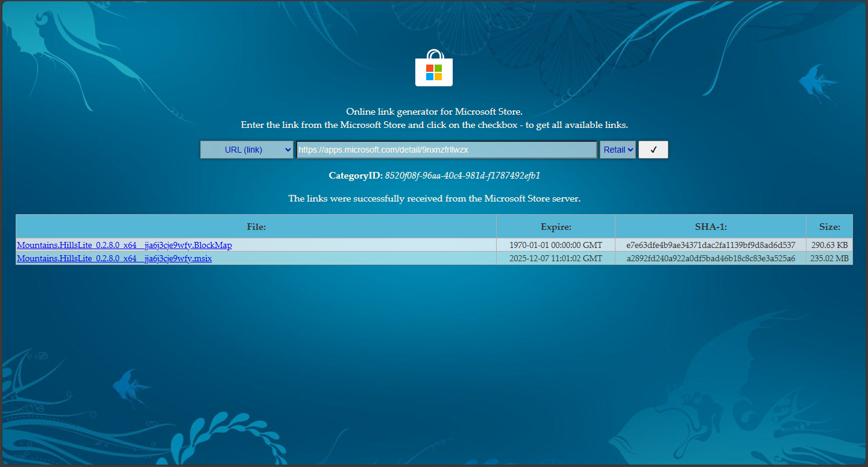Click the File: column header
The image size is (868, 467).
tap(256, 226)
